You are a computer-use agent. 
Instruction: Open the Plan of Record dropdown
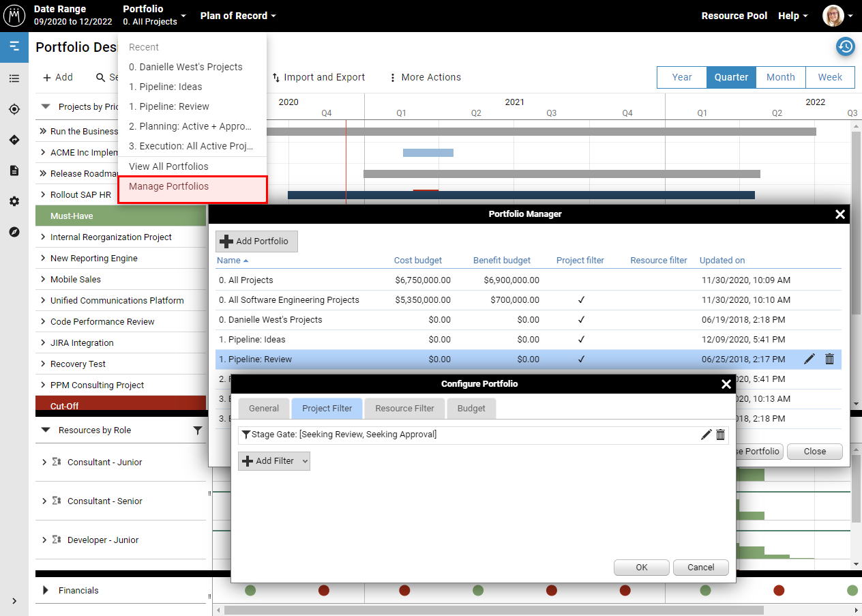(x=238, y=16)
